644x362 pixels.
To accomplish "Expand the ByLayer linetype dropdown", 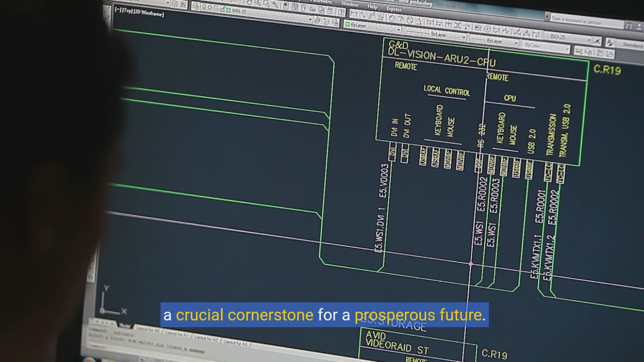I will [464, 37].
